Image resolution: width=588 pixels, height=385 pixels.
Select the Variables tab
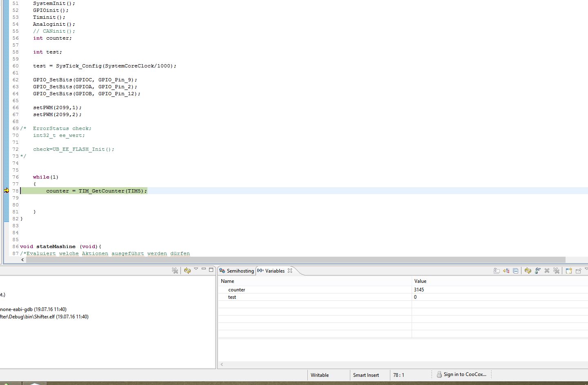point(274,271)
